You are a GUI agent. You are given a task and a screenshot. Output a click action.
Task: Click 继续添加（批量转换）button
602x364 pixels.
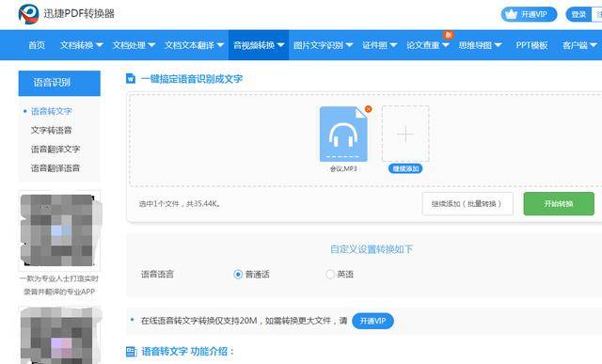coord(467,203)
